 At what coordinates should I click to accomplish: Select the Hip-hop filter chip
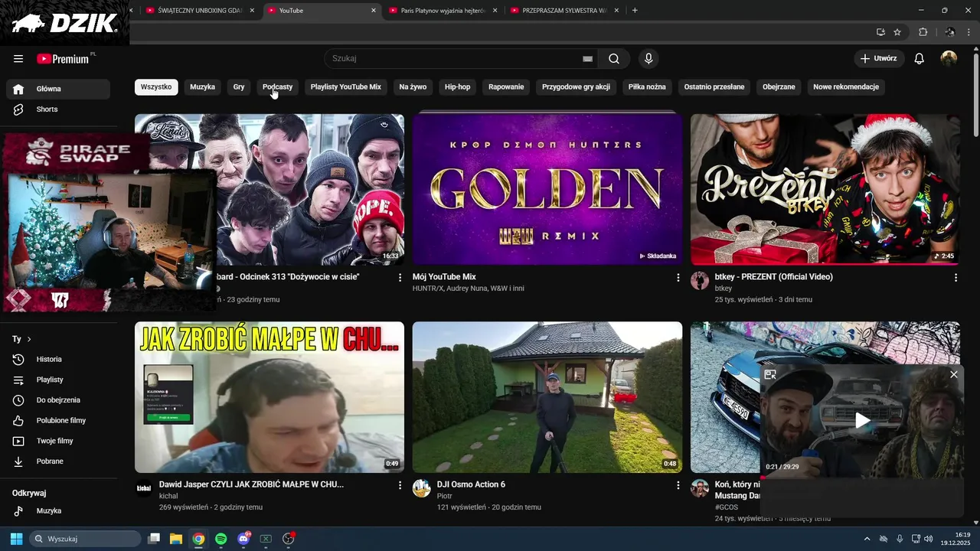pos(457,87)
